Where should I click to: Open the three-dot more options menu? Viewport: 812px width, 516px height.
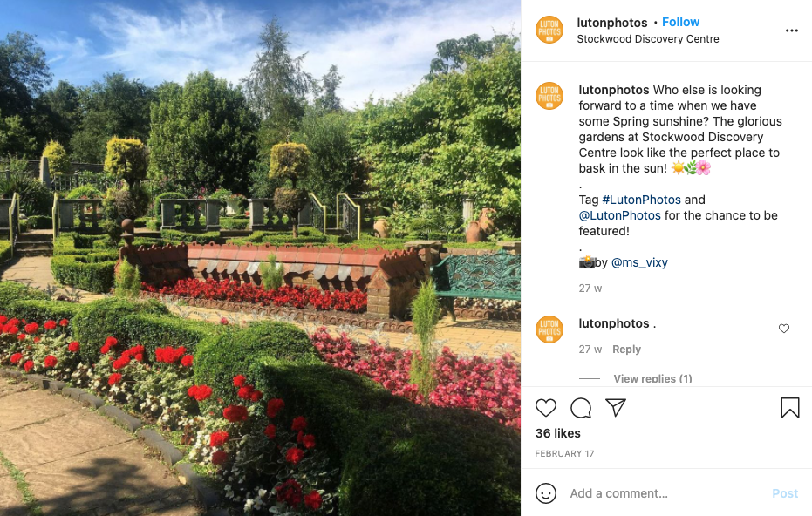791,31
